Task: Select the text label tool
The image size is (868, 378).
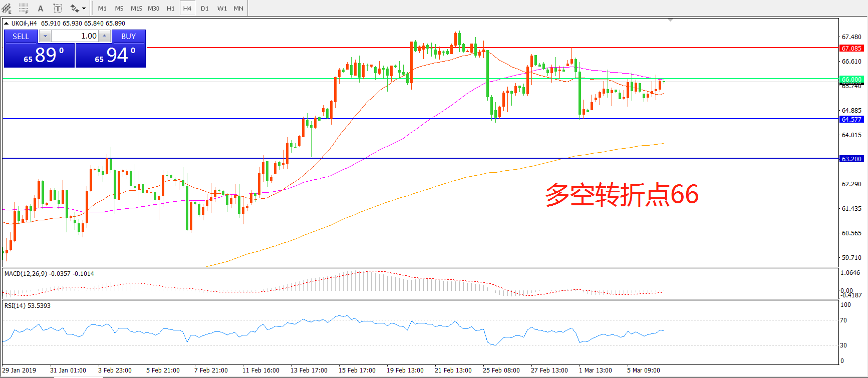Action: point(58,8)
